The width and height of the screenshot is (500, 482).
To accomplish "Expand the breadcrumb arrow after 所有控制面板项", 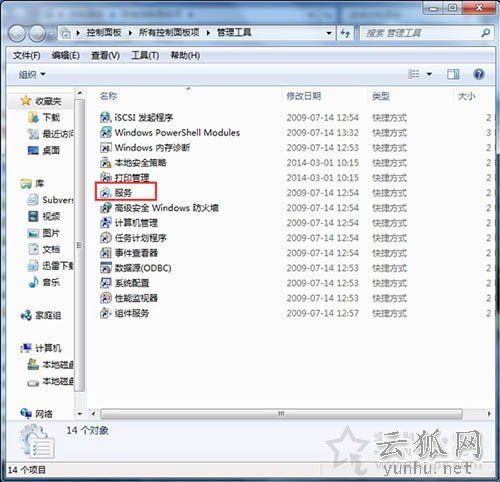I will pos(208,33).
